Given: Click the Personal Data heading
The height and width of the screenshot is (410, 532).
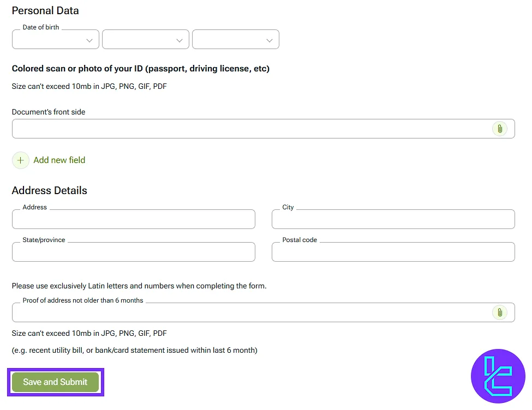Looking at the screenshot, I should 45,10.
